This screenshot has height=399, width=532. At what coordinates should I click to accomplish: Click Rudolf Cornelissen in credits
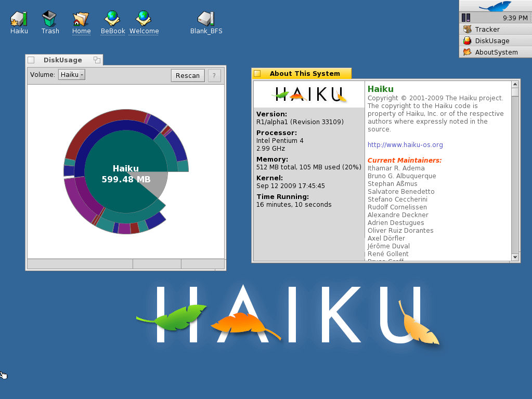tap(397, 207)
